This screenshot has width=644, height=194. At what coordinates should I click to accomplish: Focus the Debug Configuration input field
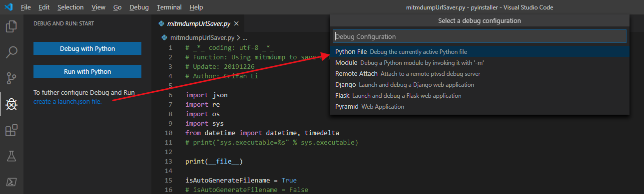coord(480,36)
